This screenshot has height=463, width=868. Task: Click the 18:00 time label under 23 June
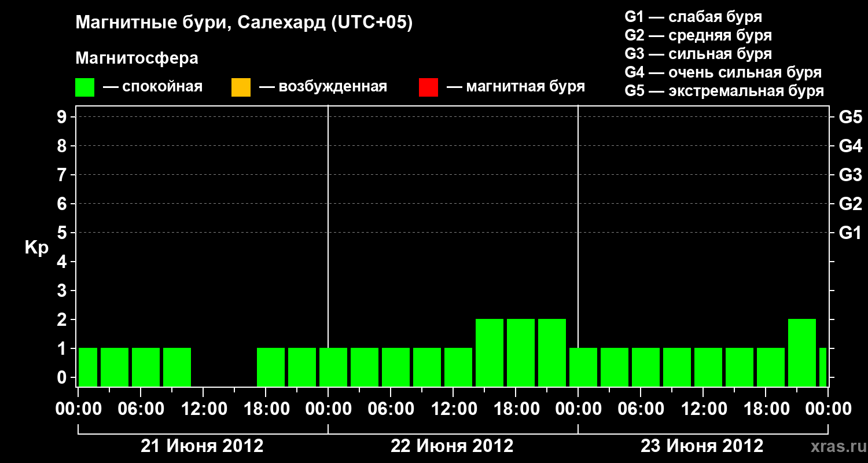tap(766, 409)
